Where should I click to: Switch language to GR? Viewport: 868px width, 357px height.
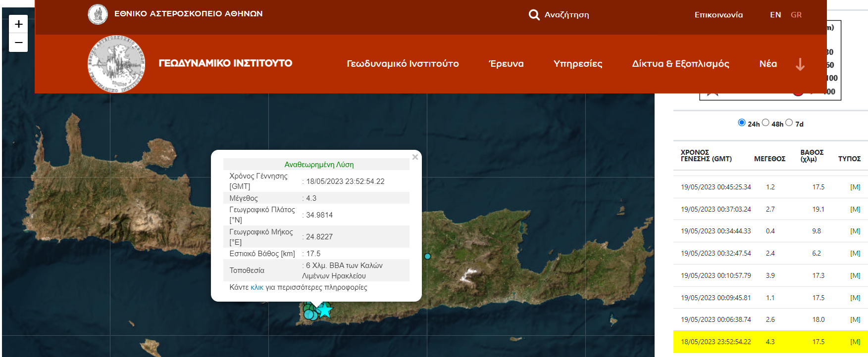coord(796,15)
